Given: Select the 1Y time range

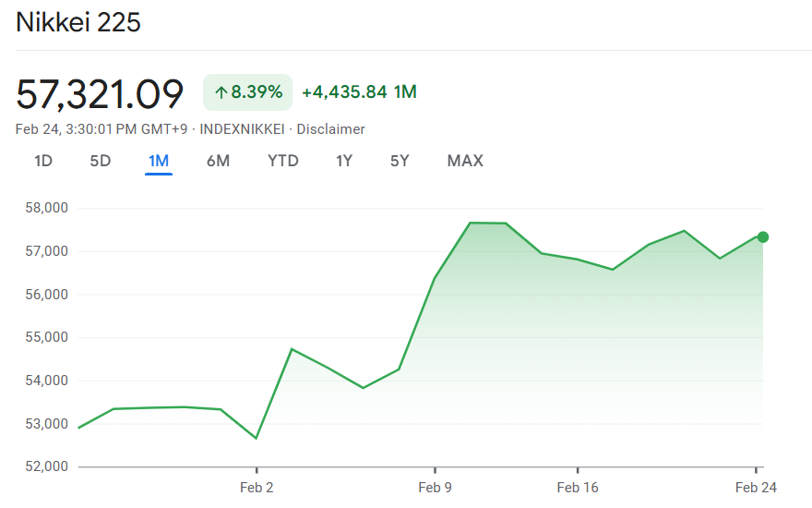Looking at the screenshot, I should click(344, 161).
